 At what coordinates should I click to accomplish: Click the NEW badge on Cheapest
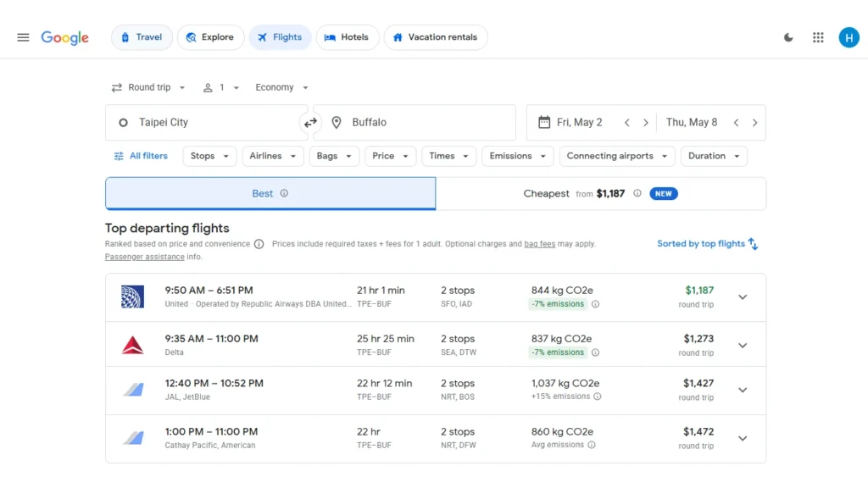point(663,194)
